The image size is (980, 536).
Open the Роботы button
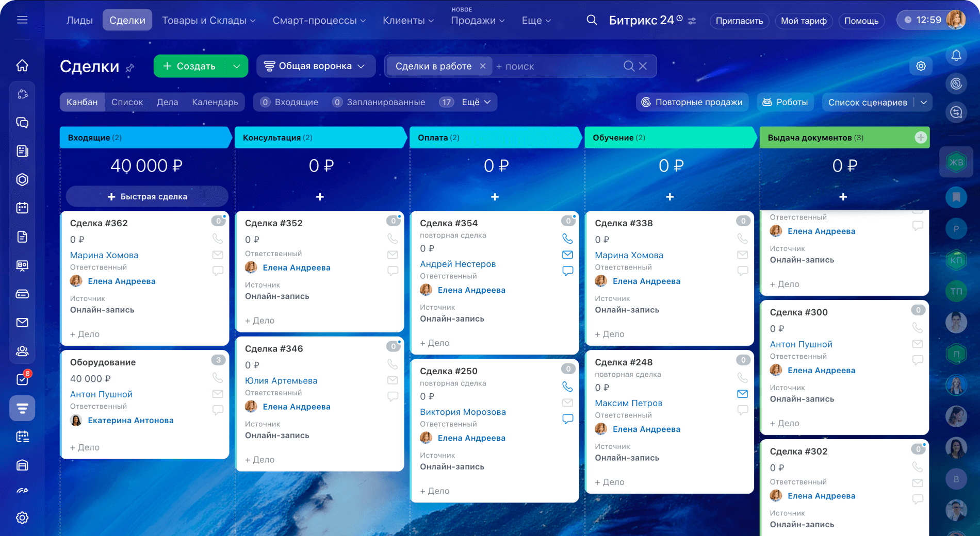(785, 102)
